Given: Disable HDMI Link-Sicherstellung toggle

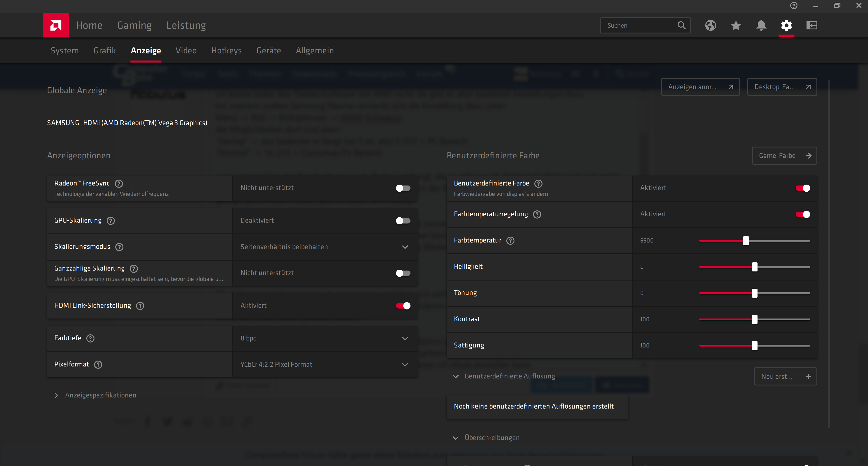Looking at the screenshot, I should (403, 305).
